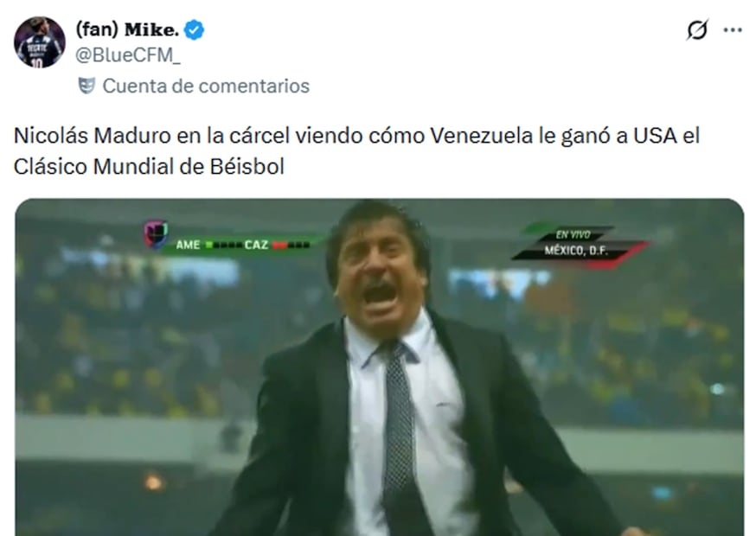Click the Cuenta de comentarios label

206,86
